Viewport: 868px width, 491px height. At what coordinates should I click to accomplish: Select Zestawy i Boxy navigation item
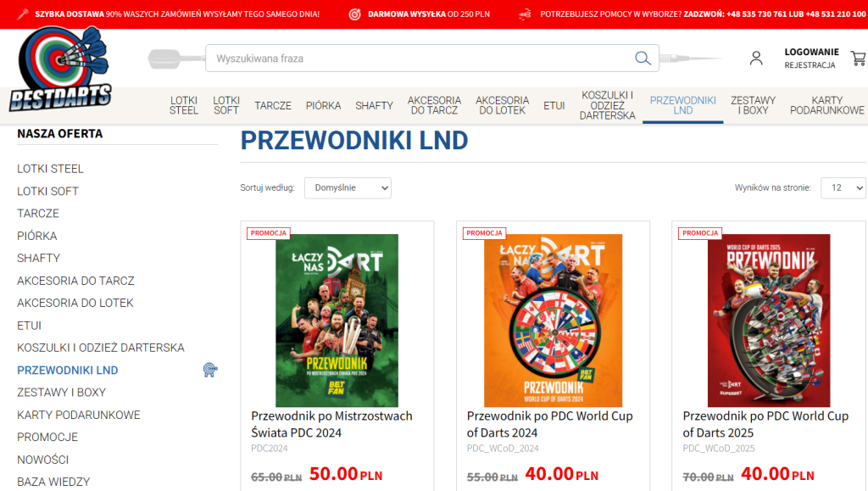pos(753,105)
